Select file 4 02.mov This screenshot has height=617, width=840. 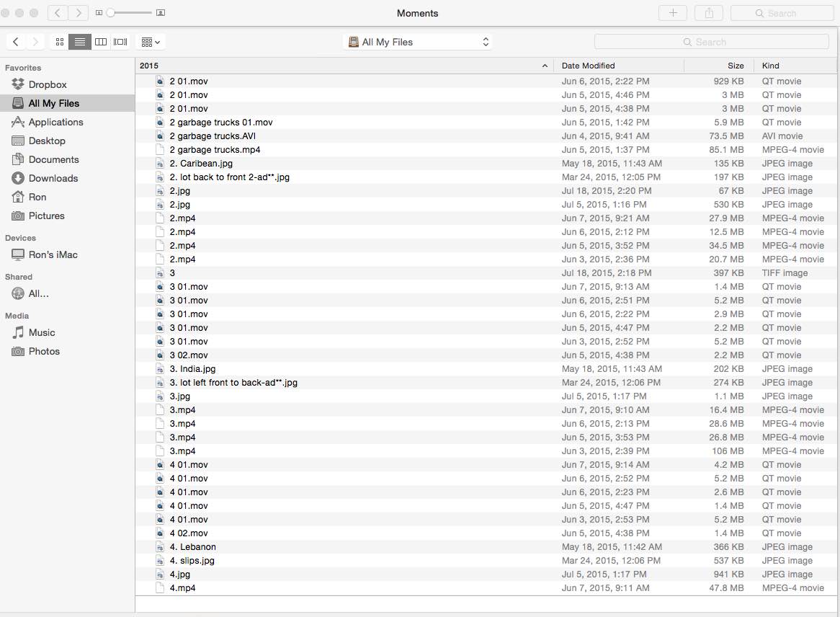coord(486,533)
